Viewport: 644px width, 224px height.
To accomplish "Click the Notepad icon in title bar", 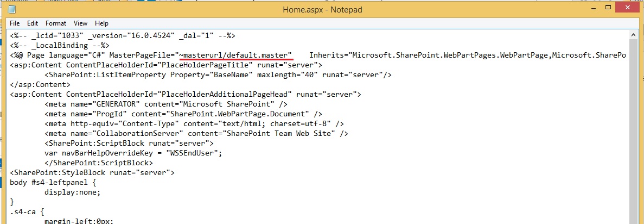I will click(12, 9).
